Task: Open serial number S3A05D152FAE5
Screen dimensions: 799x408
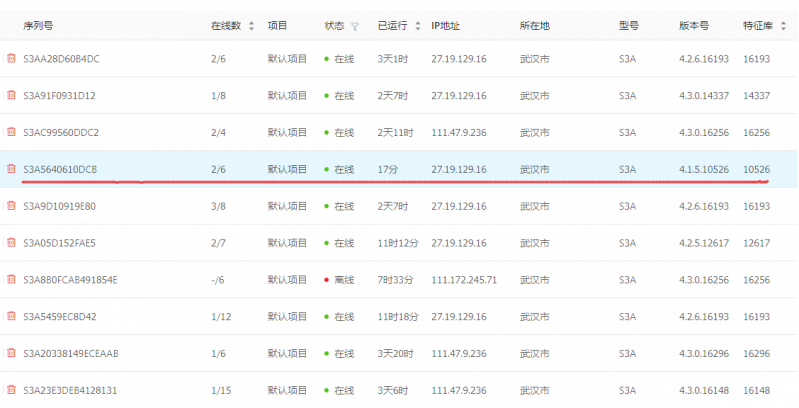Action: (x=59, y=243)
